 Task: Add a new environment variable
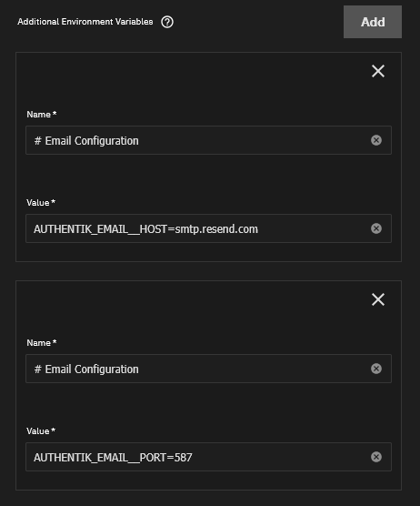click(x=373, y=22)
